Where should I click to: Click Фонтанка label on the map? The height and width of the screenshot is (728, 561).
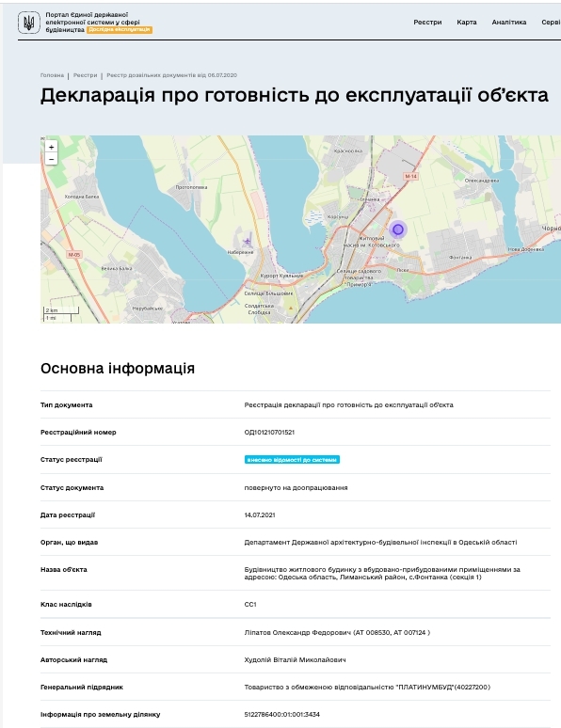[460, 257]
